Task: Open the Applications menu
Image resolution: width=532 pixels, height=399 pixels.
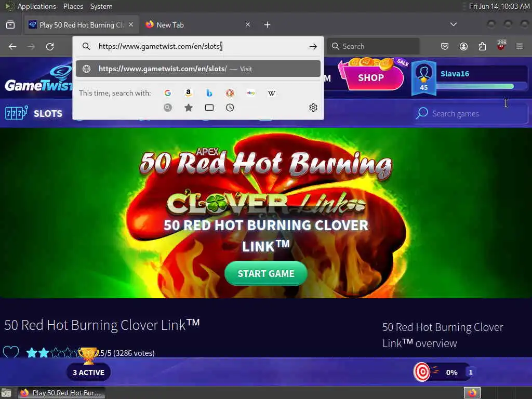Action: pos(37,6)
